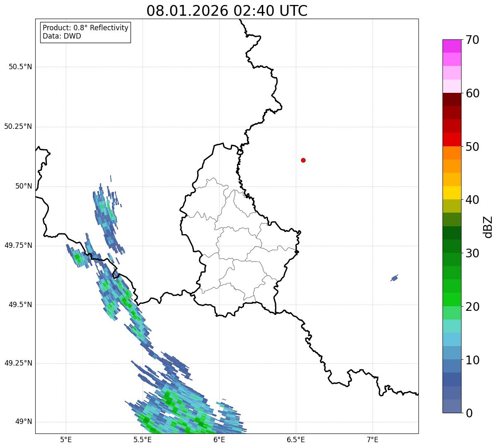Click the 49°N latitude label
498x448 pixels.
point(24,421)
